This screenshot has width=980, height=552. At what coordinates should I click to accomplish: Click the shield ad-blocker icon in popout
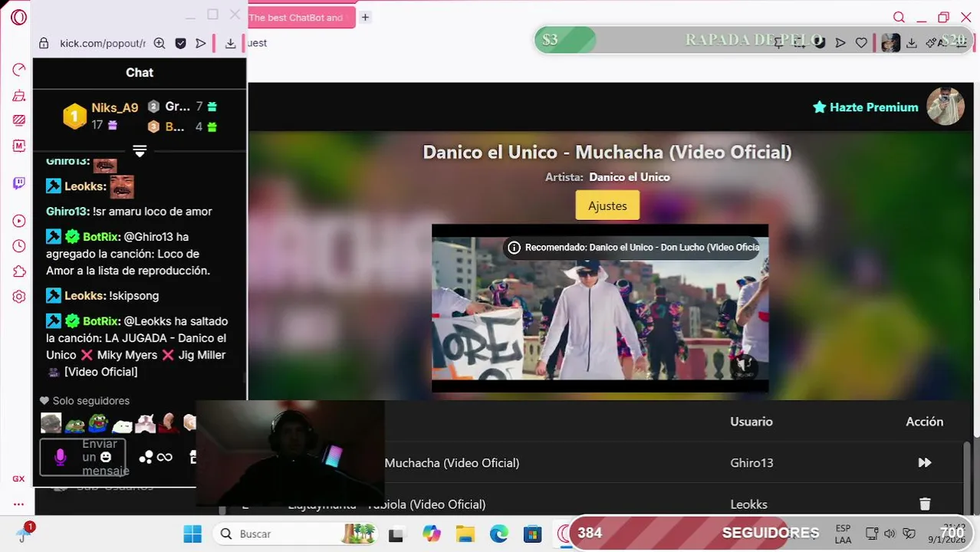(180, 44)
